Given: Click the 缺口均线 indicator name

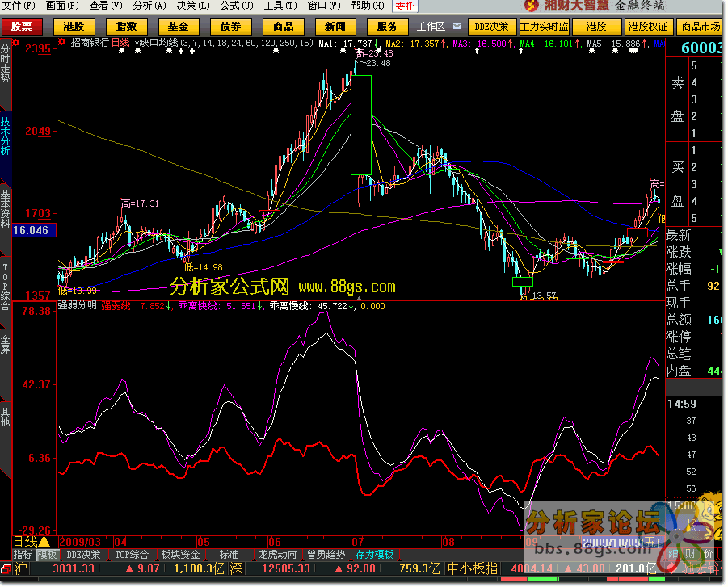Looking at the screenshot, I should click(158, 43).
